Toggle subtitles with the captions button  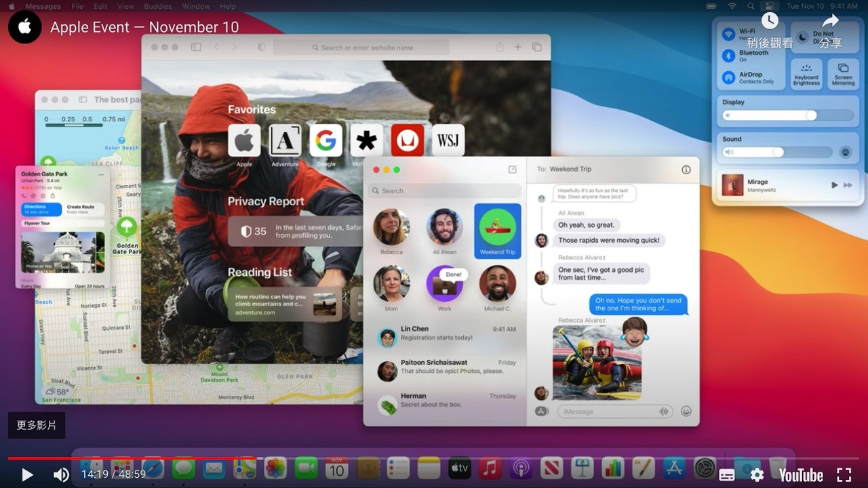click(726, 474)
